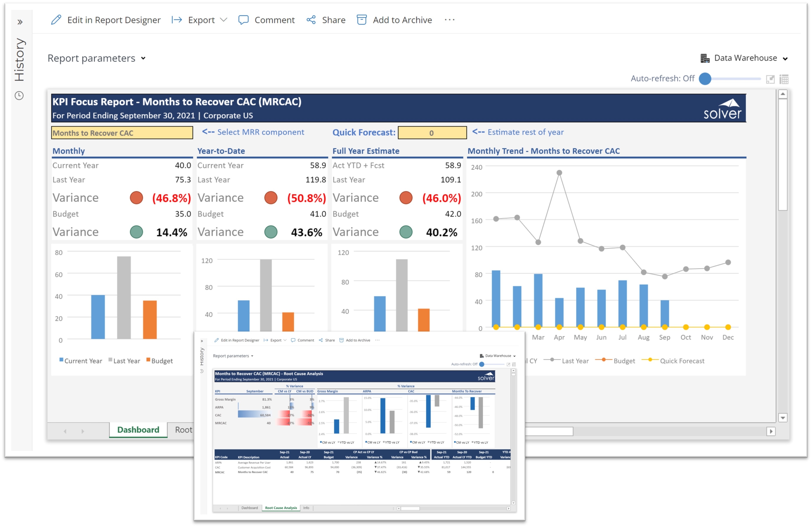Click the Add to Archive box icon
The image size is (812, 527).
pyautogui.click(x=362, y=20)
